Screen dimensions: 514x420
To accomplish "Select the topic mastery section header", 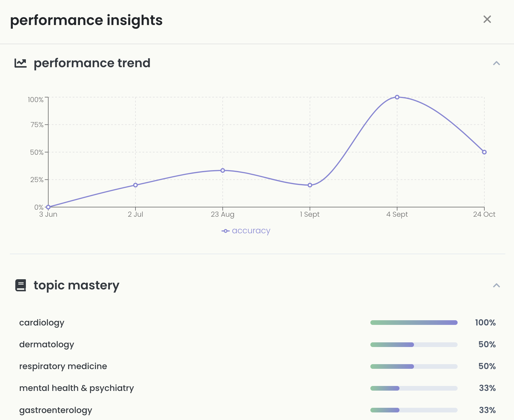I will [x=76, y=285].
